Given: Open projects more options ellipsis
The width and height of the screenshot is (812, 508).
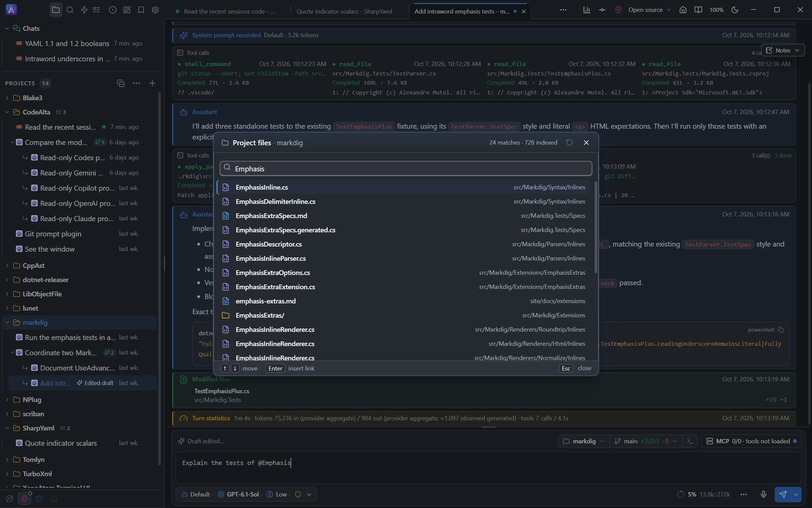Looking at the screenshot, I should (136, 83).
